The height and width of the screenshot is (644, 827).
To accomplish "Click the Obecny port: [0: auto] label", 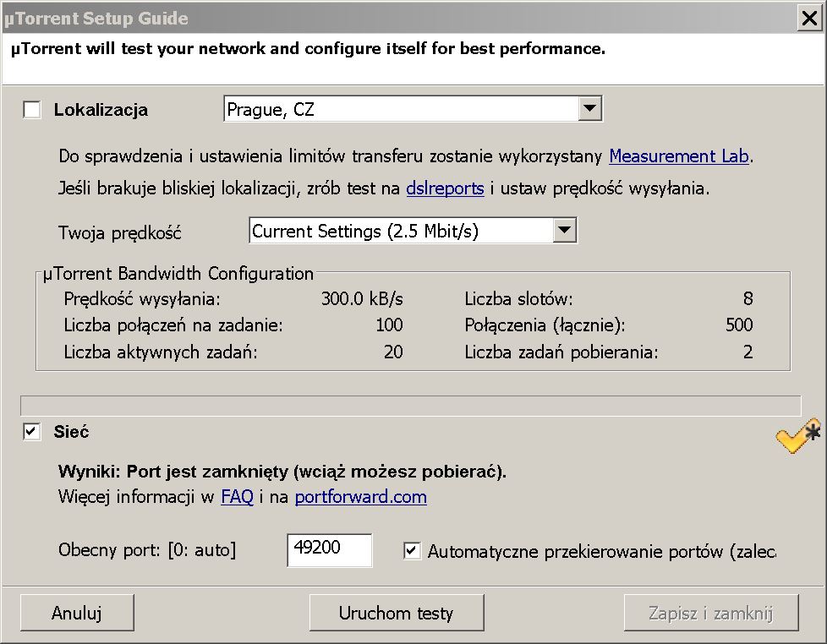I will pyautogui.click(x=147, y=550).
